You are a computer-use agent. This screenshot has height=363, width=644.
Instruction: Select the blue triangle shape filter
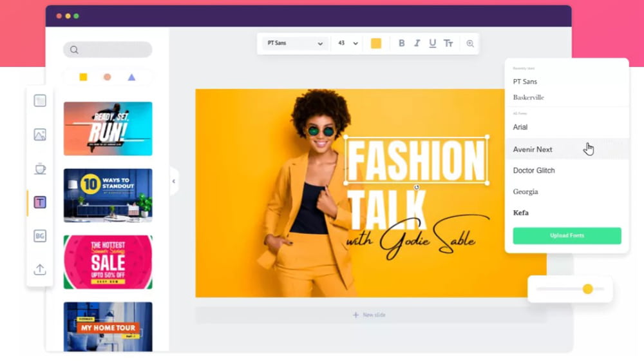(x=131, y=77)
